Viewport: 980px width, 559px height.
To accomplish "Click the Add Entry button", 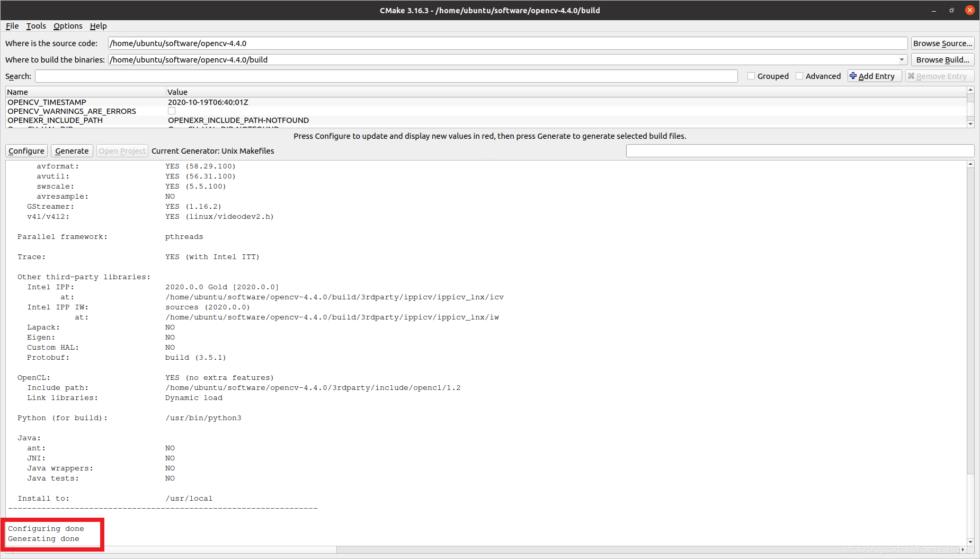I will [x=874, y=76].
